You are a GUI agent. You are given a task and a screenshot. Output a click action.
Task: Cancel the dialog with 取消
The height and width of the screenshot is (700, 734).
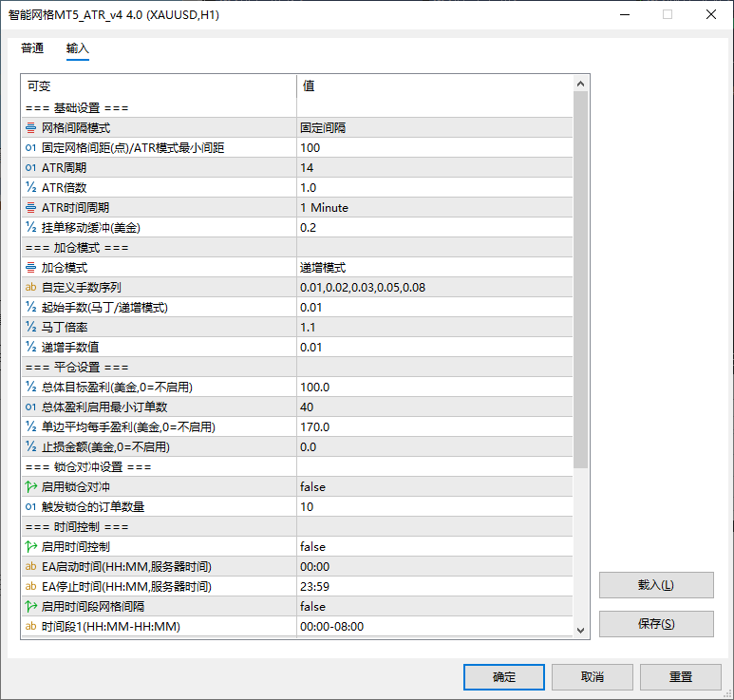pyautogui.click(x=593, y=677)
